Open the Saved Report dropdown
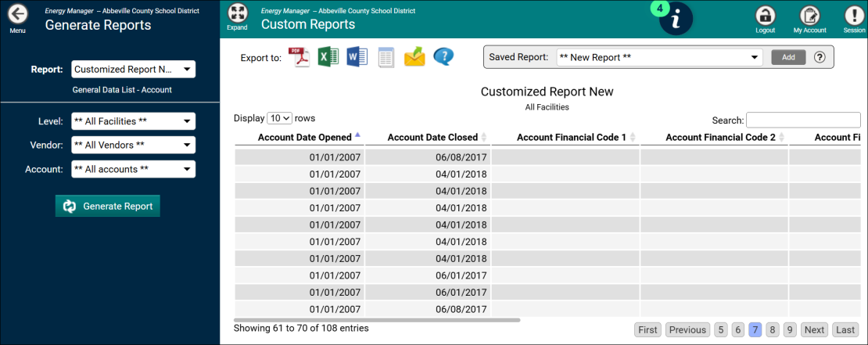Image resolution: width=868 pixels, height=345 pixels. [x=658, y=57]
